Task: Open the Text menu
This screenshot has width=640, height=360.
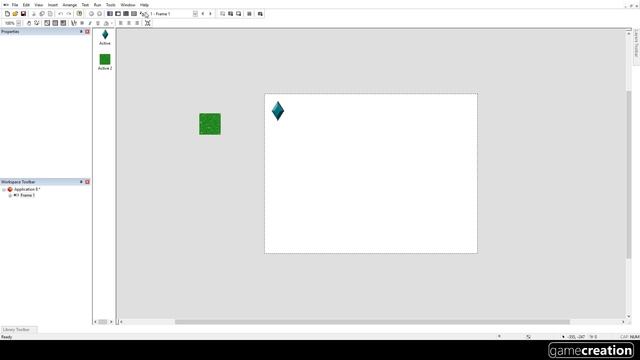Action: click(x=85, y=5)
